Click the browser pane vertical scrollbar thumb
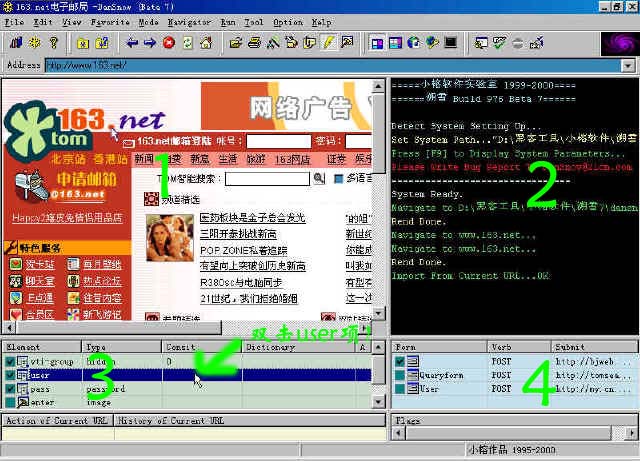 (378, 133)
